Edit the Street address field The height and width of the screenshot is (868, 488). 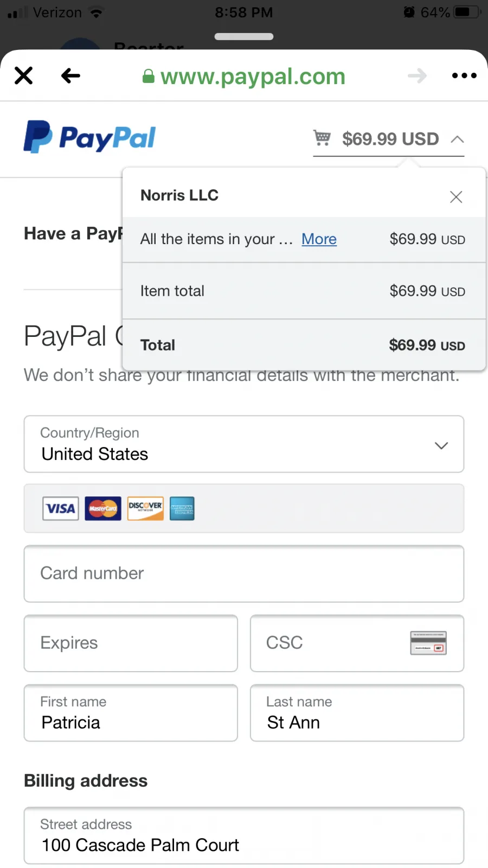[x=244, y=835]
